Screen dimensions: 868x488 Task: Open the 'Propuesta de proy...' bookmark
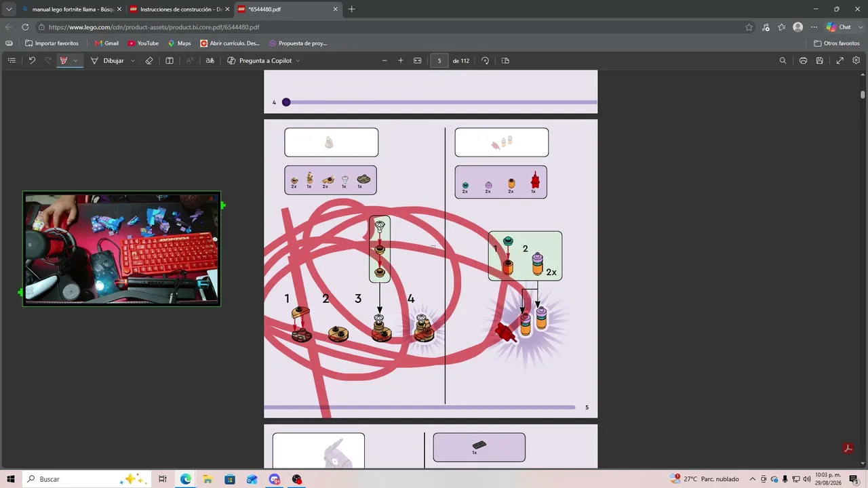tap(298, 43)
